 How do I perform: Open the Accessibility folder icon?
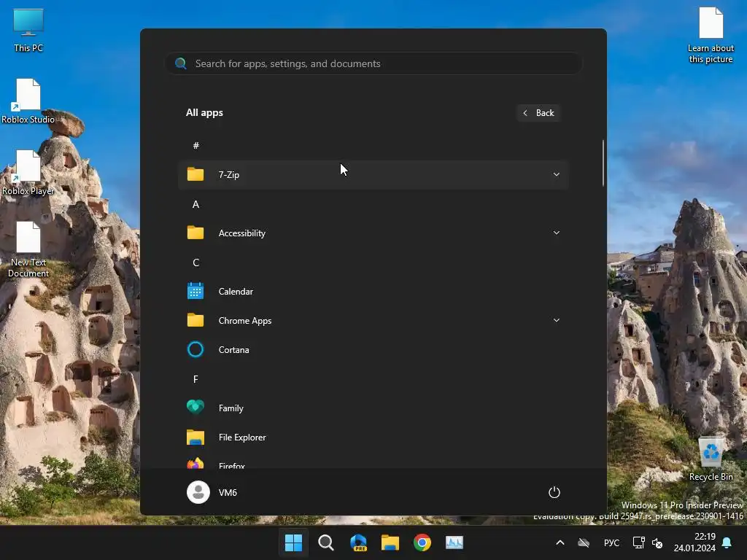click(196, 233)
